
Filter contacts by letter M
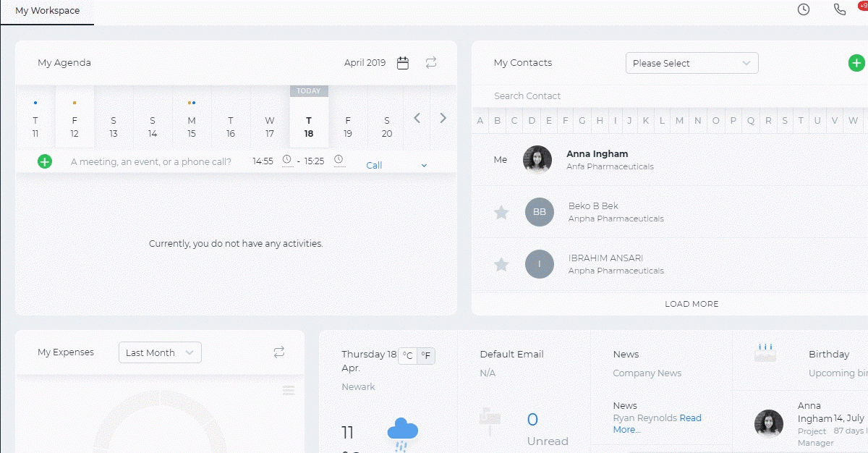[x=679, y=121]
